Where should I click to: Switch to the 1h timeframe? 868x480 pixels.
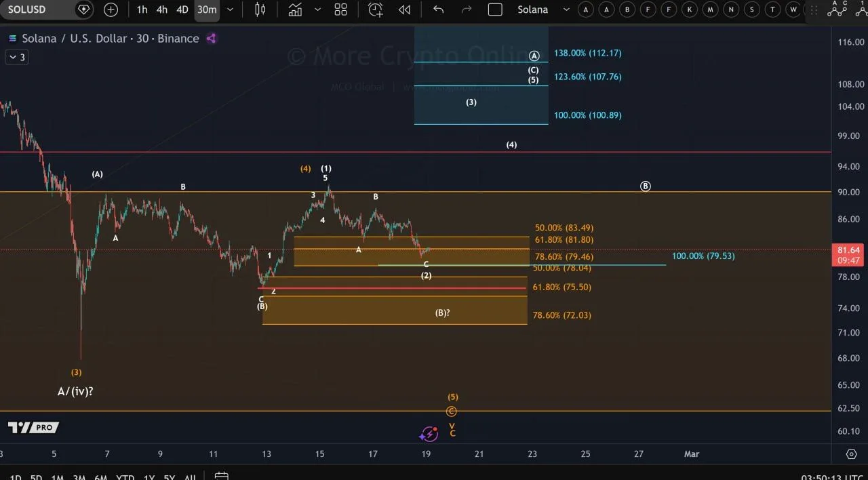tap(142, 9)
